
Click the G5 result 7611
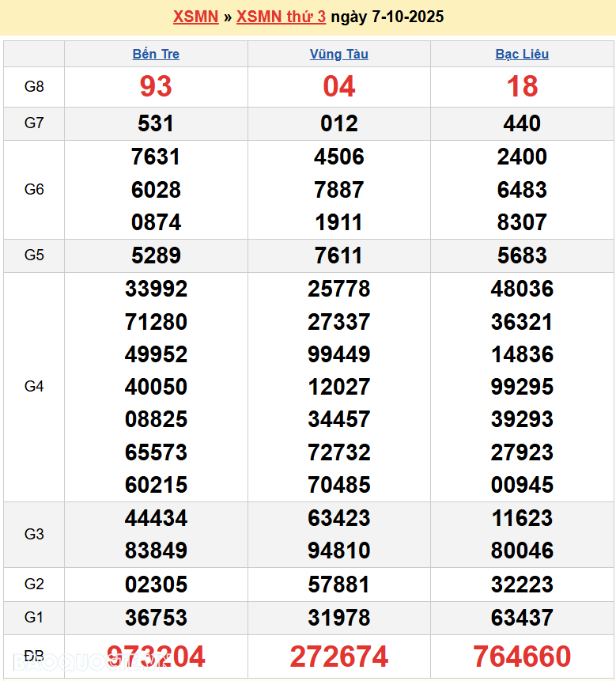coord(338,255)
